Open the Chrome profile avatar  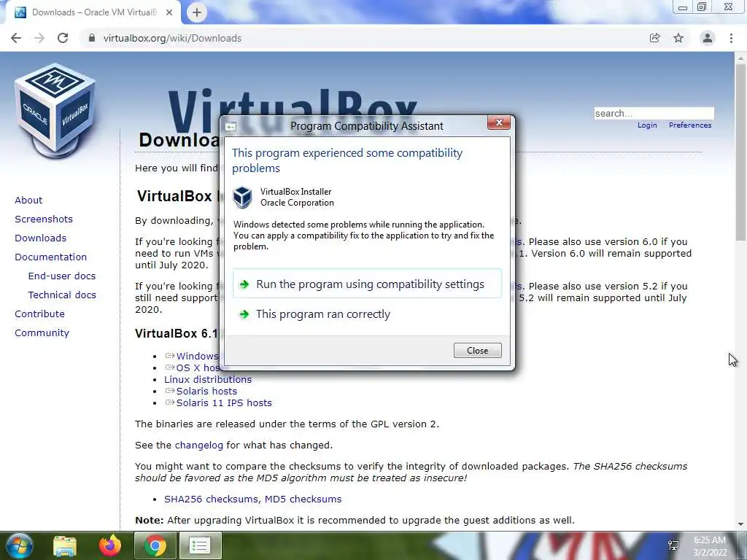click(708, 38)
